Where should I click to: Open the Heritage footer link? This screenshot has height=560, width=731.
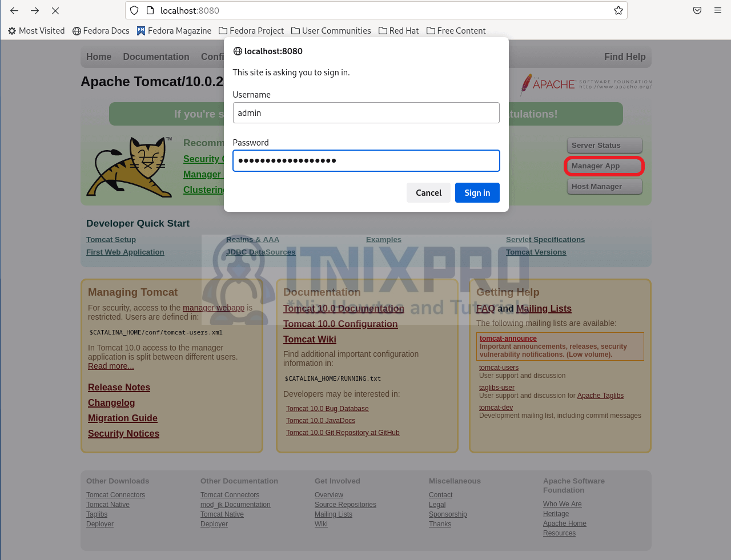point(556,514)
